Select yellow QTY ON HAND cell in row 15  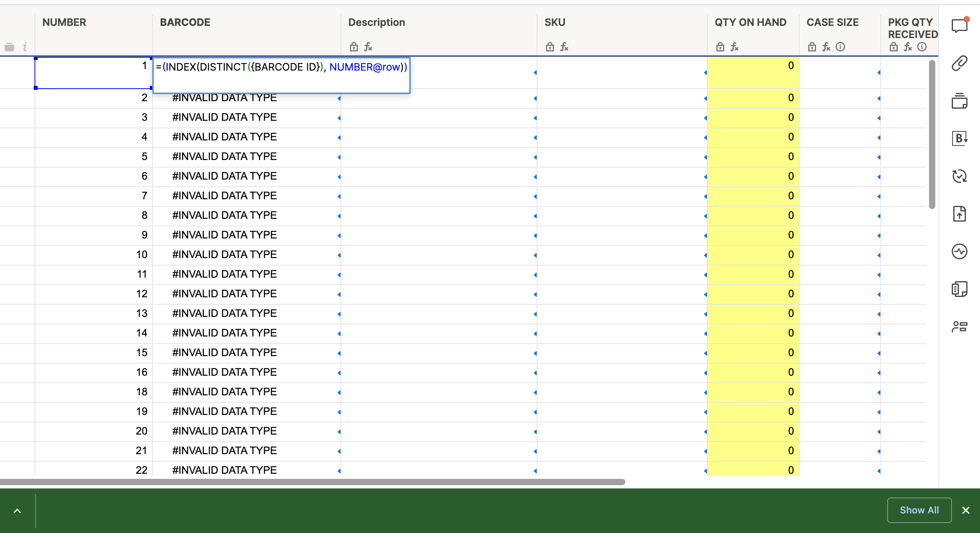(x=753, y=353)
